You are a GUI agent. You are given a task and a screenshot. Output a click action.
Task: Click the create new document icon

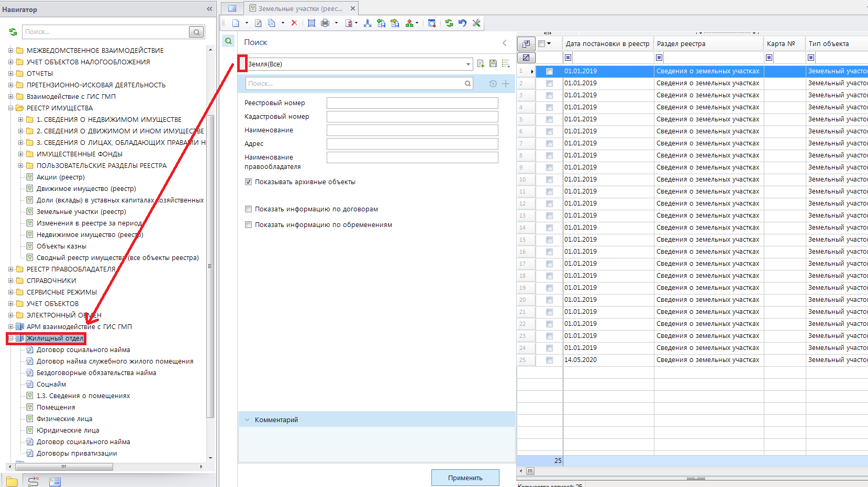point(236,23)
